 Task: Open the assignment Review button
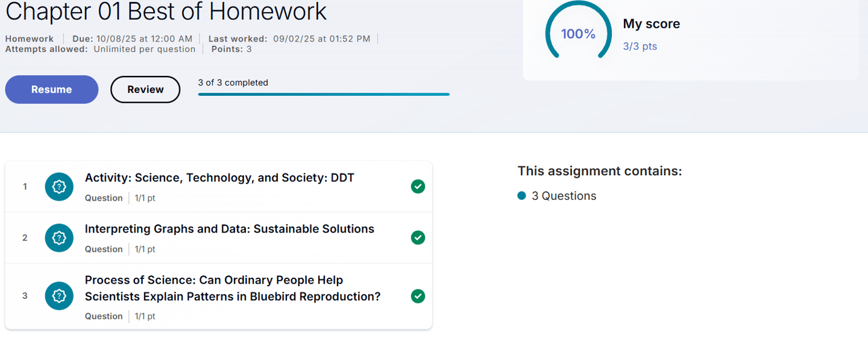(145, 90)
